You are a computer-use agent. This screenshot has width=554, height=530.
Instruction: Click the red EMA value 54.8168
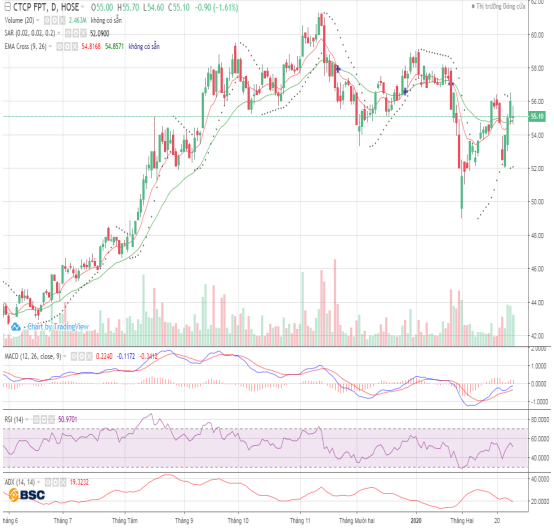pos(91,46)
